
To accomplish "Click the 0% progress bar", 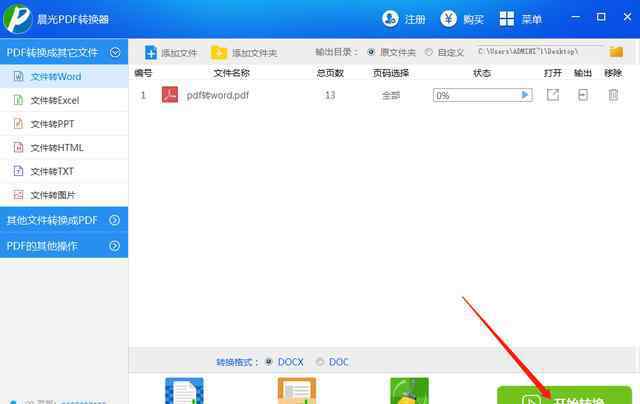I will click(482, 95).
